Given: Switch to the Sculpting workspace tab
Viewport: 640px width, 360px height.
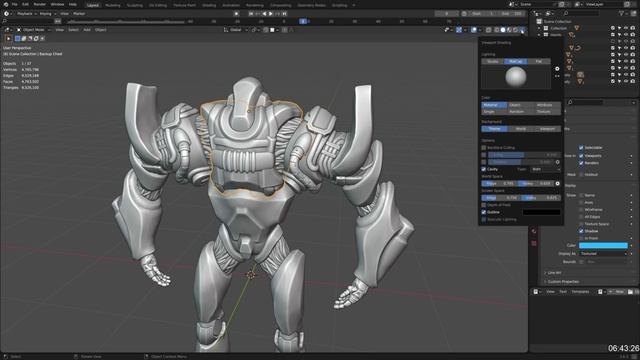Looking at the screenshot, I should [x=135, y=5].
